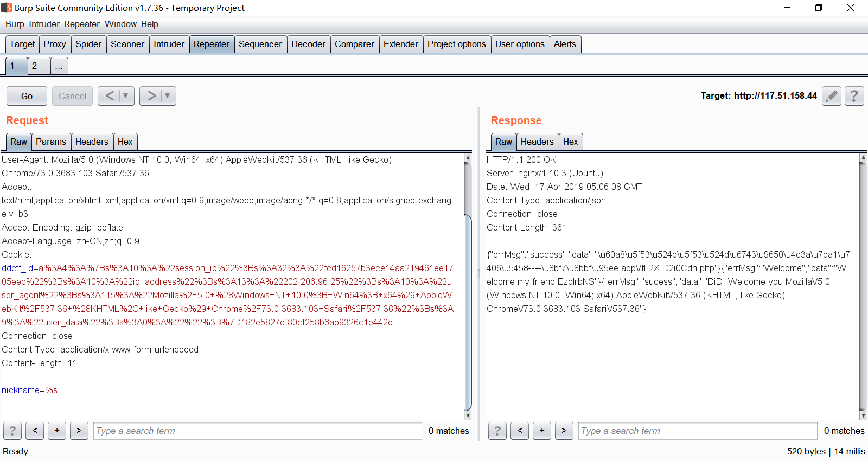Open the forward history dropdown arrow
This screenshot has width=868, height=461.
click(168, 96)
